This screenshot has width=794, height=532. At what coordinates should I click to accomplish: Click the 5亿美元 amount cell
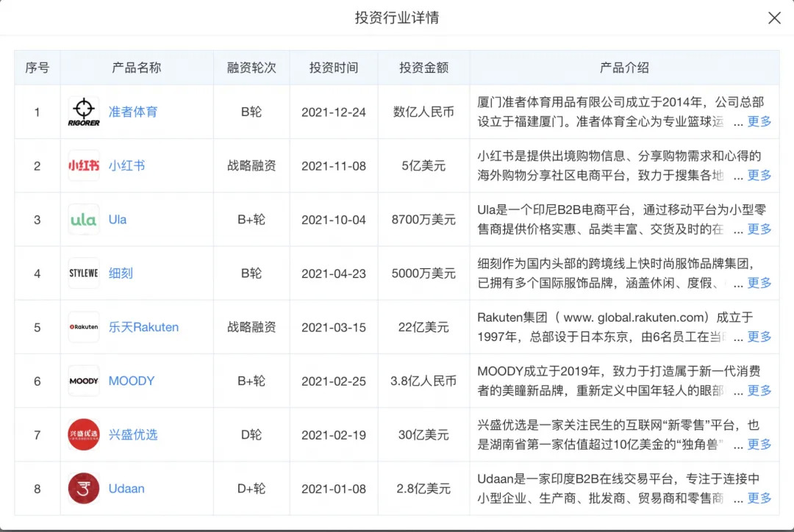[424, 165]
